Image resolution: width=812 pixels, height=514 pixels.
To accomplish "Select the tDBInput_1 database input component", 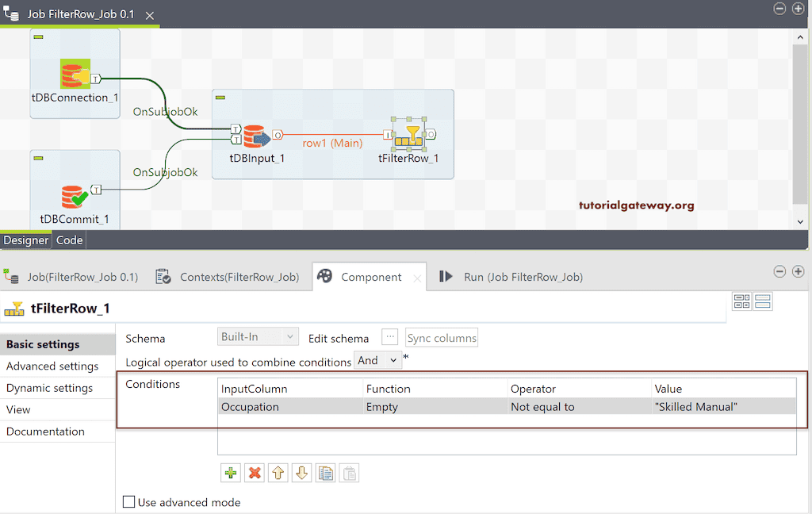I will coord(256,136).
